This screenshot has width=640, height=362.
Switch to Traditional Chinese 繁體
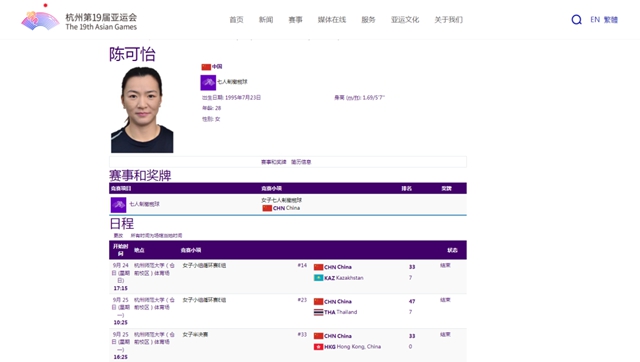(611, 20)
